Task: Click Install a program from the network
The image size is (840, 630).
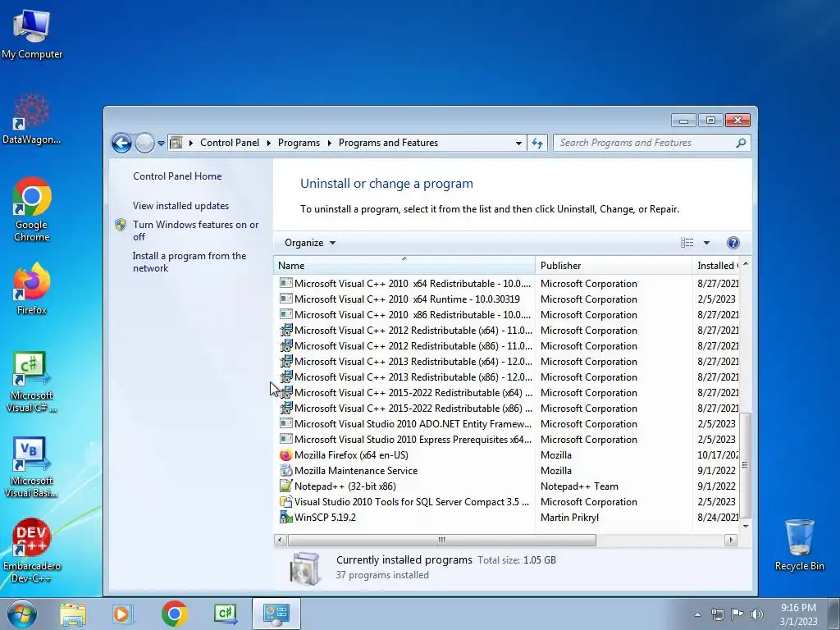Action: (x=189, y=262)
